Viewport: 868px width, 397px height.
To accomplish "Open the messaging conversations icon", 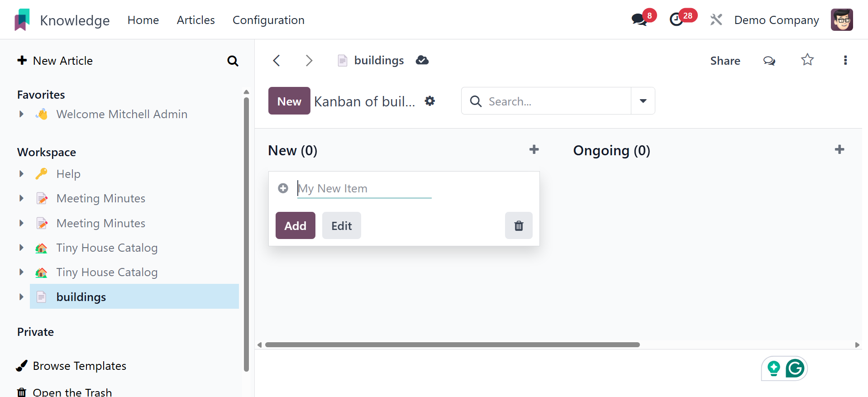I will [x=639, y=20].
